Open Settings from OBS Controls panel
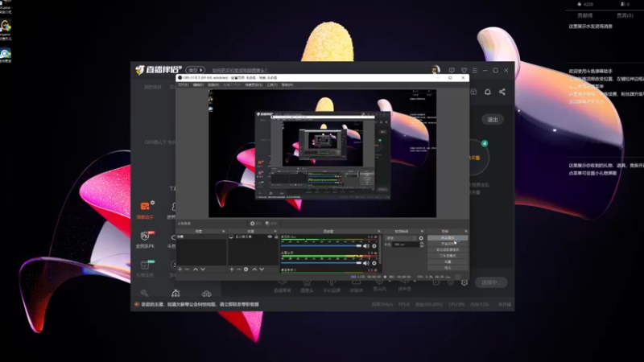The height and width of the screenshot is (362, 644). click(x=448, y=261)
